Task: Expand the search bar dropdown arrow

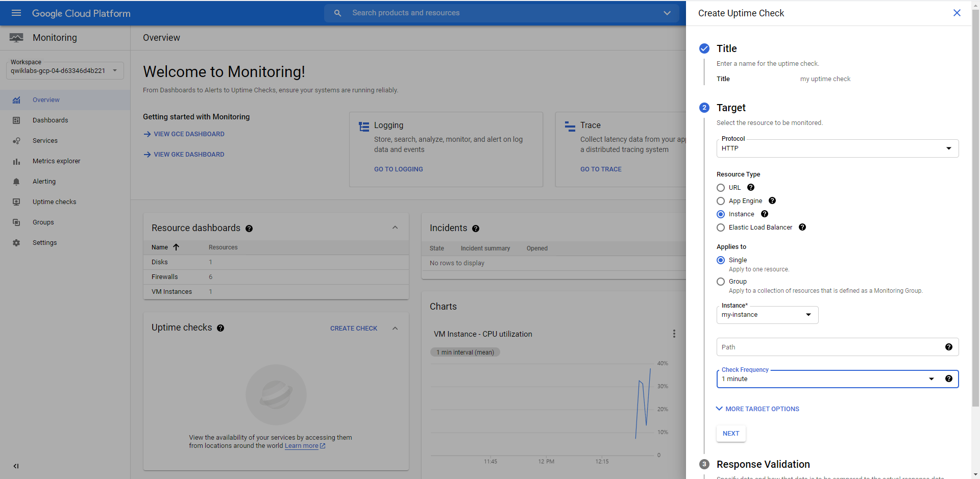Action: pos(667,13)
